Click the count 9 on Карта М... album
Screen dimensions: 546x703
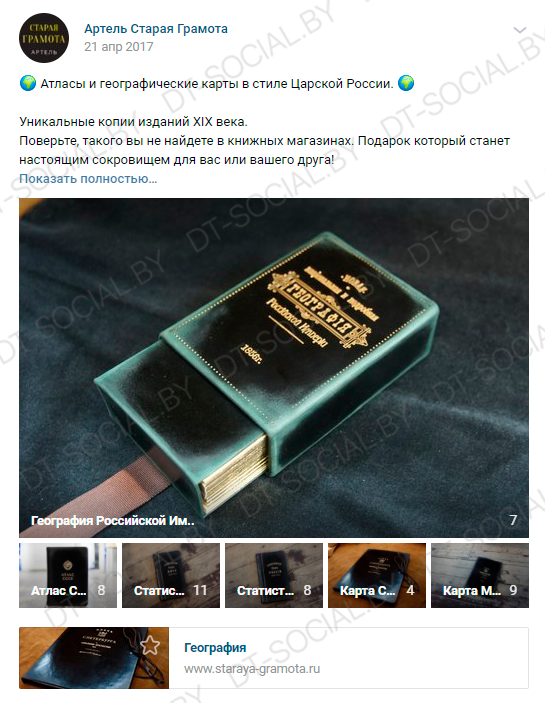[513, 590]
